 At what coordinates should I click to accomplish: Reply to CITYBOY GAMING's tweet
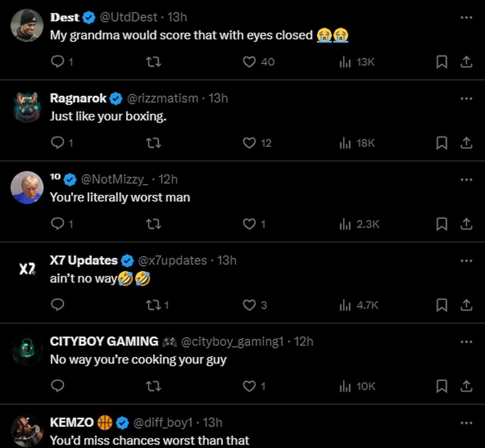coord(58,386)
